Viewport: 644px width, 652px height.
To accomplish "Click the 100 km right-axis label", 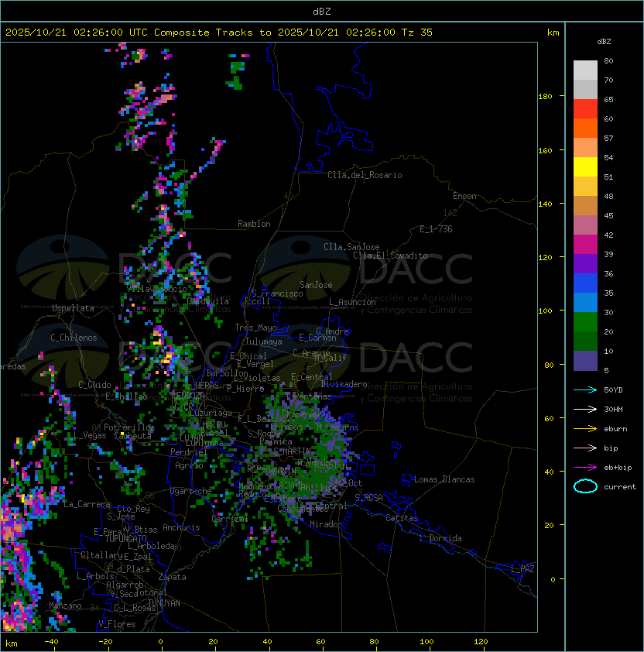I will point(545,311).
